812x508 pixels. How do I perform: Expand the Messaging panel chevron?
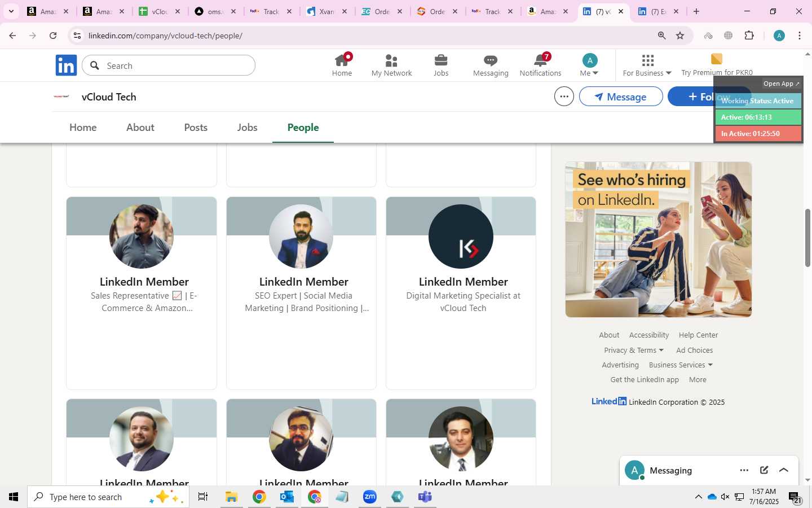tap(784, 470)
